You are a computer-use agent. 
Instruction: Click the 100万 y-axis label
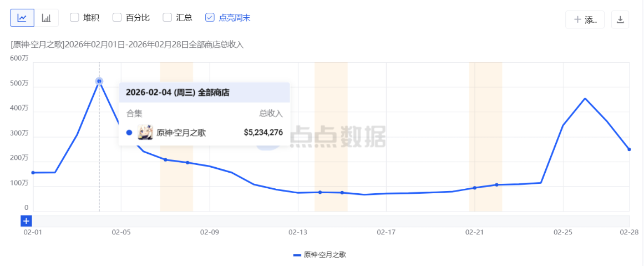(x=19, y=183)
